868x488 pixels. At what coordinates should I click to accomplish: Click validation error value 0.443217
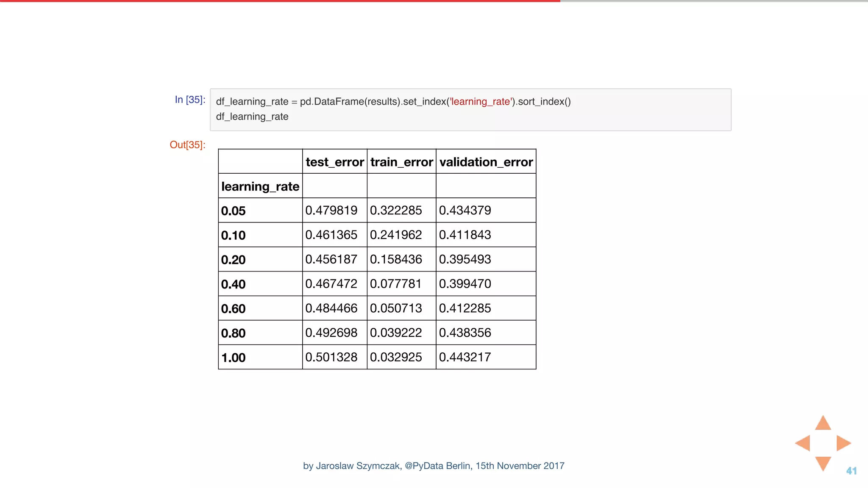(465, 357)
